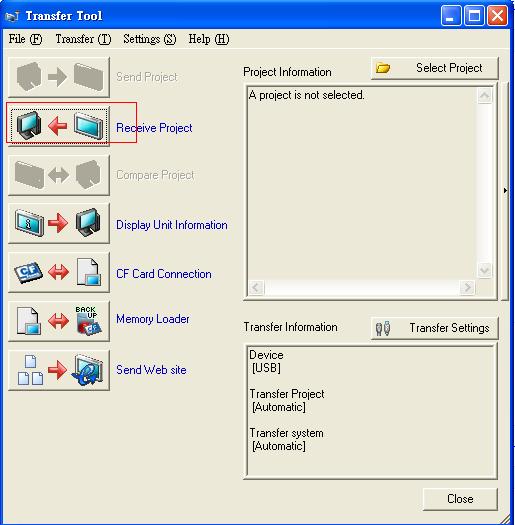The image size is (515, 525).
Task: Open the Memory Loader icon button
Action: click(59, 321)
